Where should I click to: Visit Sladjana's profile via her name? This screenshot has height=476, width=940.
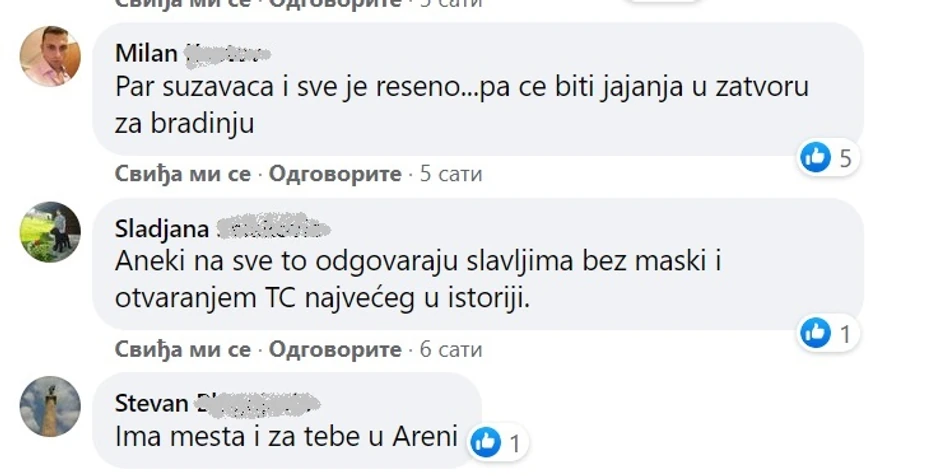click(x=162, y=229)
